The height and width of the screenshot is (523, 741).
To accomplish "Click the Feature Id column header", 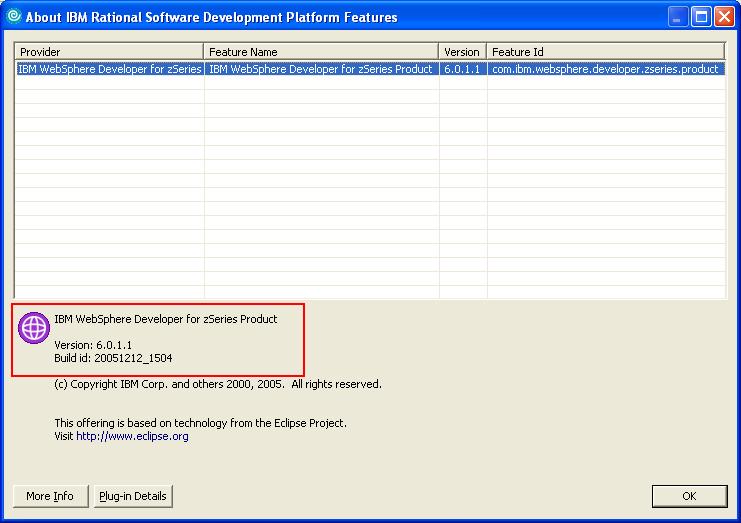I will [605, 52].
